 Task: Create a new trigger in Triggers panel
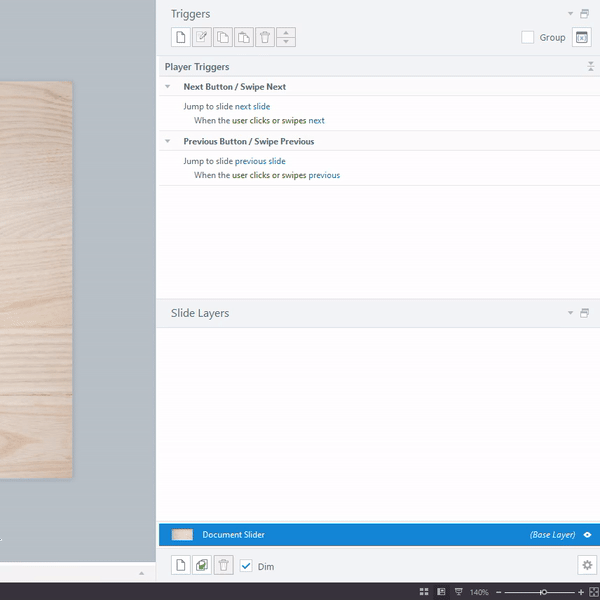pos(181,37)
